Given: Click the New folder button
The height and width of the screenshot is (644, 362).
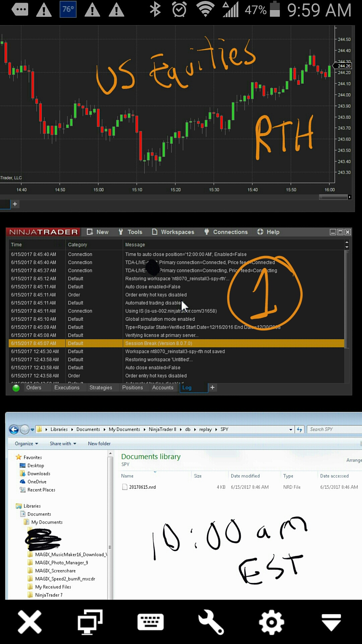Looking at the screenshot, I should [x=99, y=443].
